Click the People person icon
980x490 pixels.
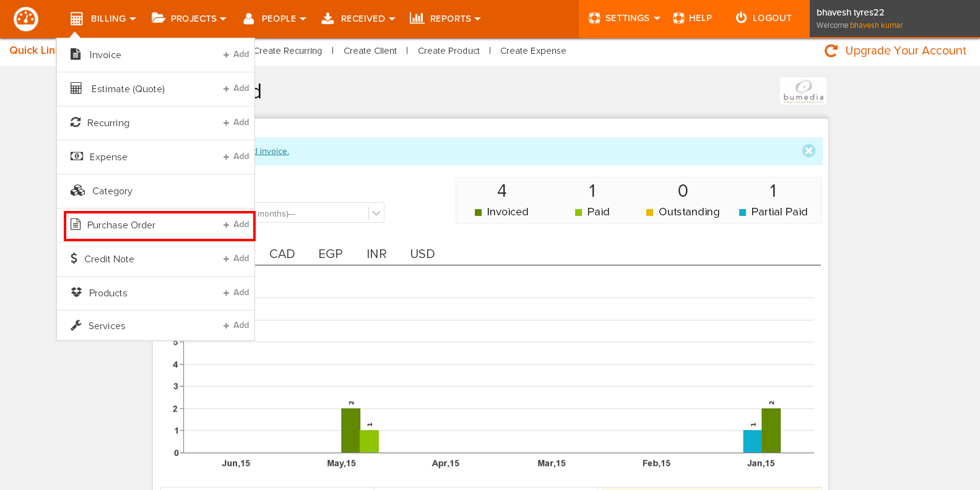[249, 19]
